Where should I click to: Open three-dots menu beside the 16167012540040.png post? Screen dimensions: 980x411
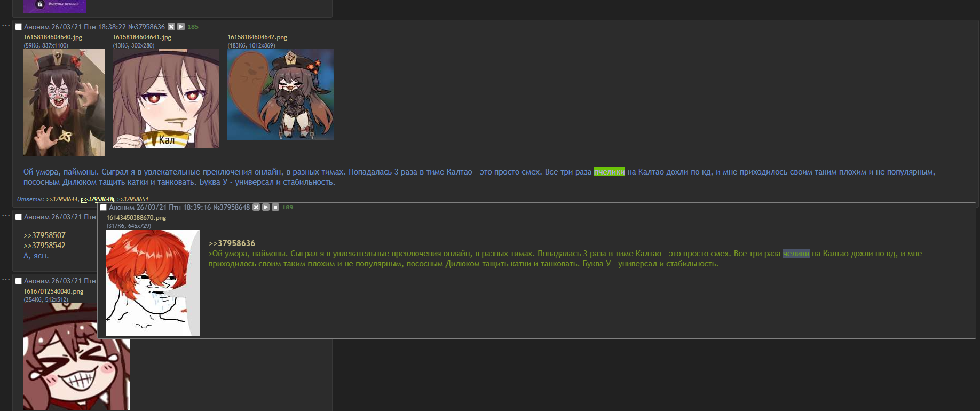6,279
